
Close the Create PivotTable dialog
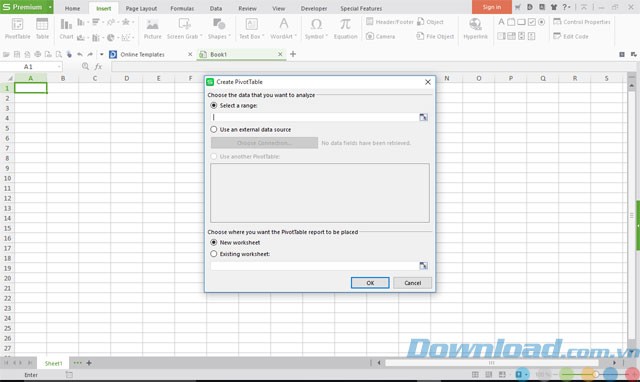428,82
